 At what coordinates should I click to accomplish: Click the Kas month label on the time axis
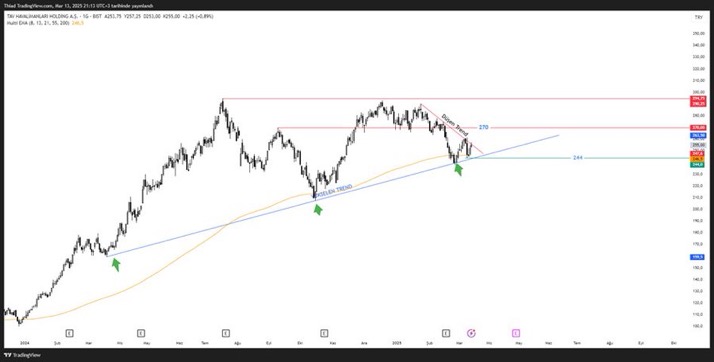coord(333,342)
